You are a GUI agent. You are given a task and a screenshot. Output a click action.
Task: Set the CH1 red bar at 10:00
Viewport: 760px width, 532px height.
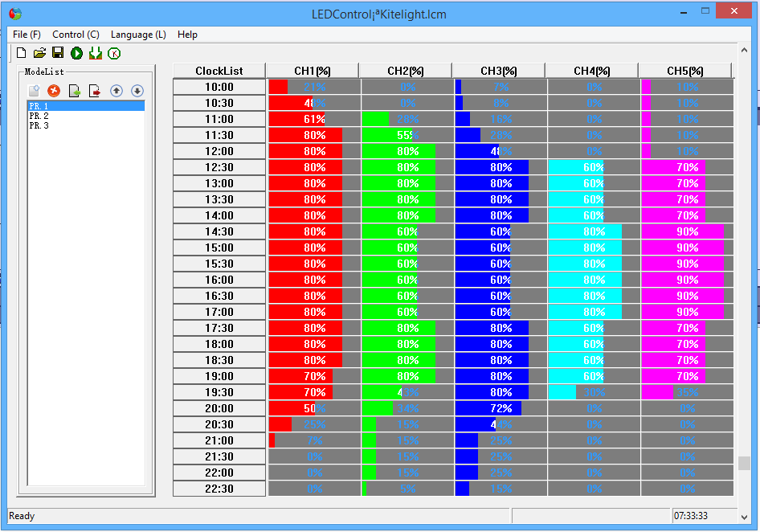click(315, 87)
